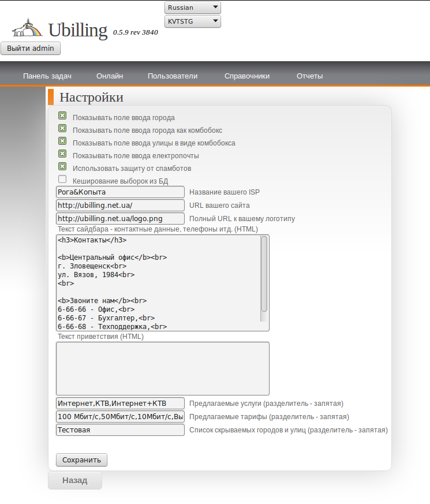Expand the KVTSTG dropdown selector
The image size is (430, 504).
[193, 21]
